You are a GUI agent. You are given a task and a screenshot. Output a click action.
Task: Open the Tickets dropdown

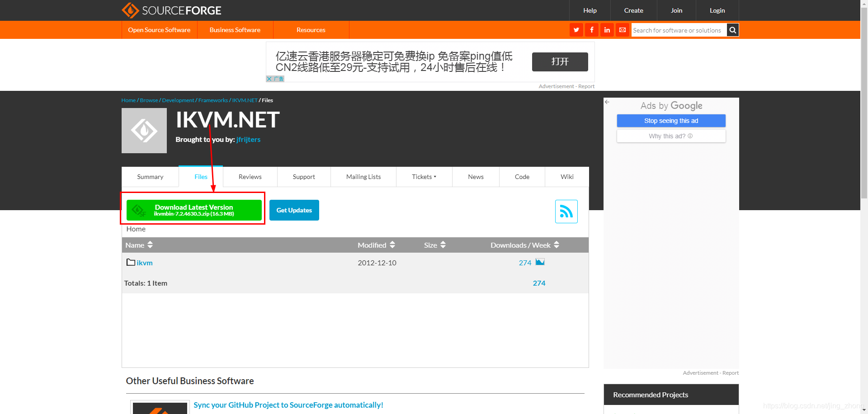point(424,177)
